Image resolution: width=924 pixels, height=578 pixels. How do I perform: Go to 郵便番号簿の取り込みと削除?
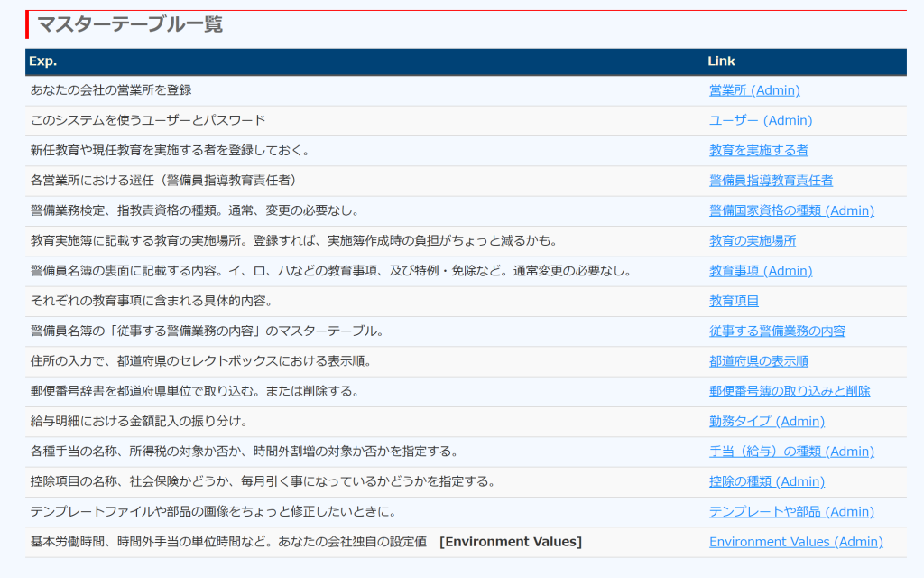click(790, 391)
